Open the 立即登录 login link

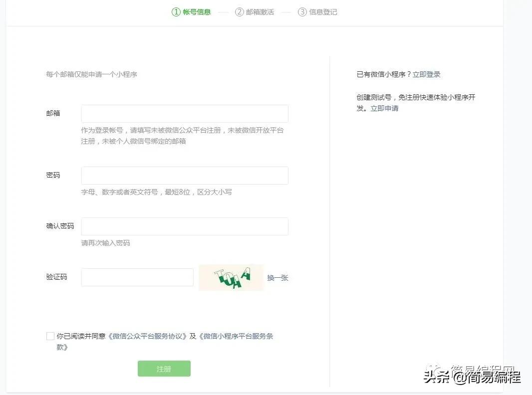[425, 74]
